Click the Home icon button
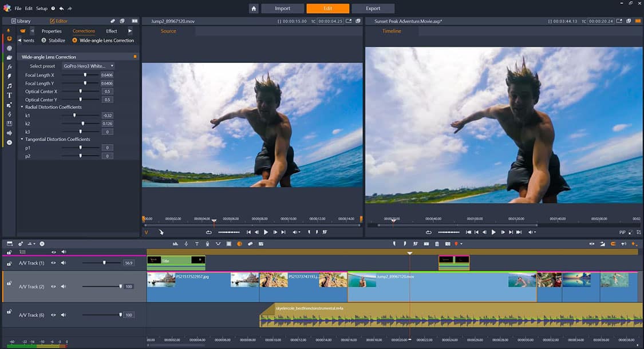 [254, 9]
